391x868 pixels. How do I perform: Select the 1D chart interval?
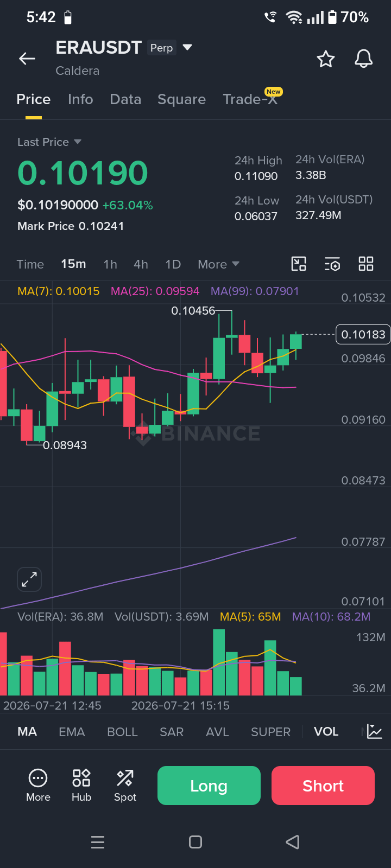[173, 264]
